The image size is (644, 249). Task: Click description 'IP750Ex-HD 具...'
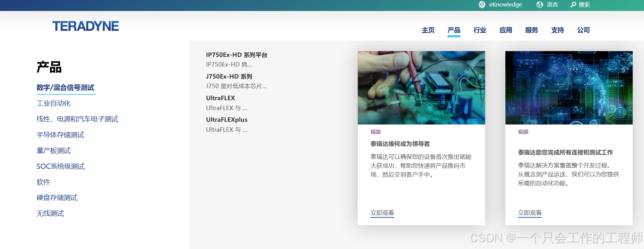229,64
